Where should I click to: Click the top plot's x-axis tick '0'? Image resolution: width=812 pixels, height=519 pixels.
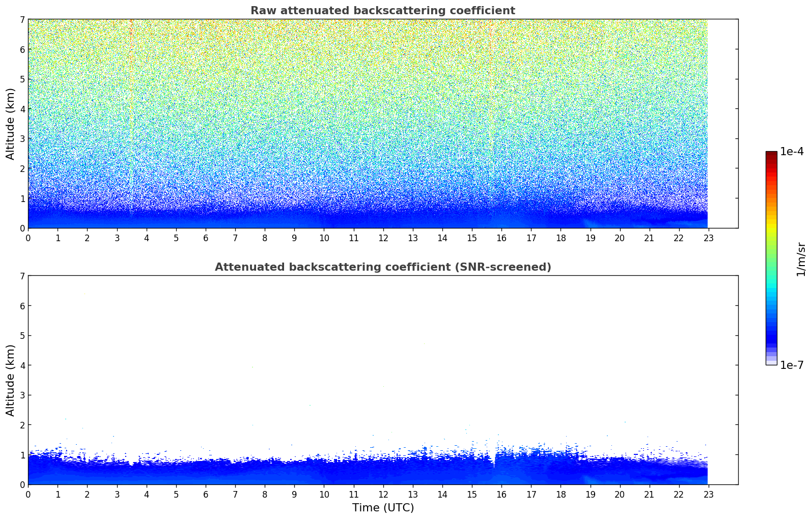tap(28, 238)
